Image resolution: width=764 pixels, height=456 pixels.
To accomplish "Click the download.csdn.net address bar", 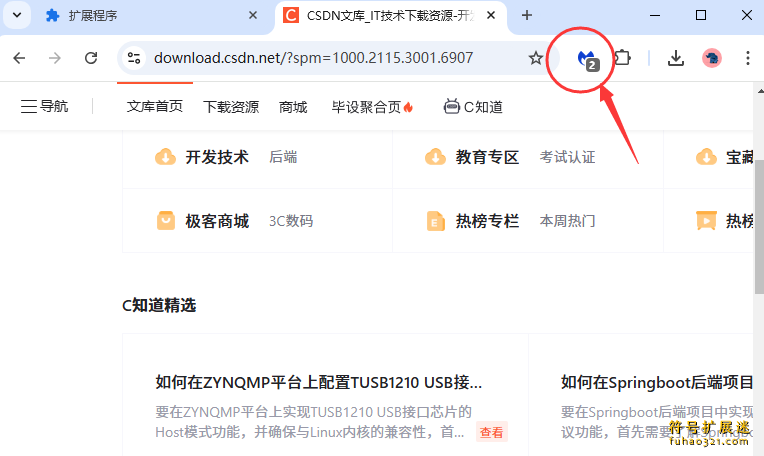I will click(x=313, y=58).
